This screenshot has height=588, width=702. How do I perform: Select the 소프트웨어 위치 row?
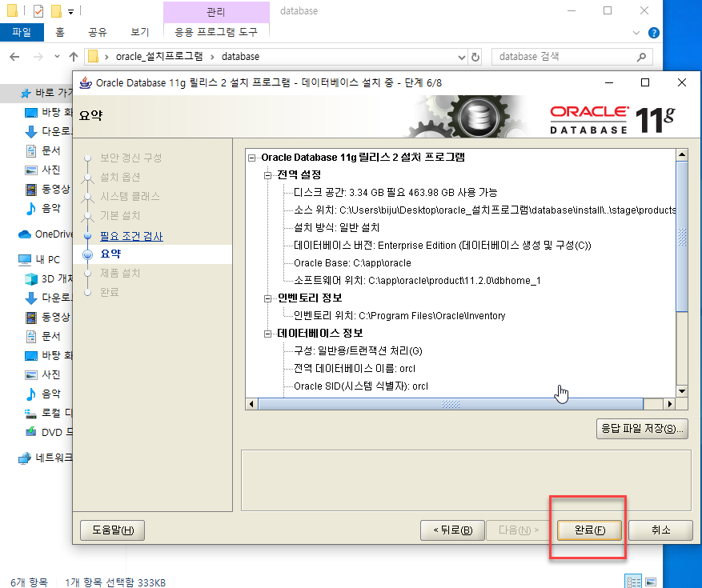417,281
